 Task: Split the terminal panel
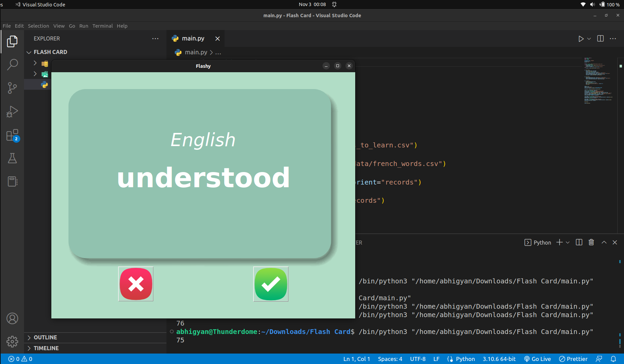[579, 242]
